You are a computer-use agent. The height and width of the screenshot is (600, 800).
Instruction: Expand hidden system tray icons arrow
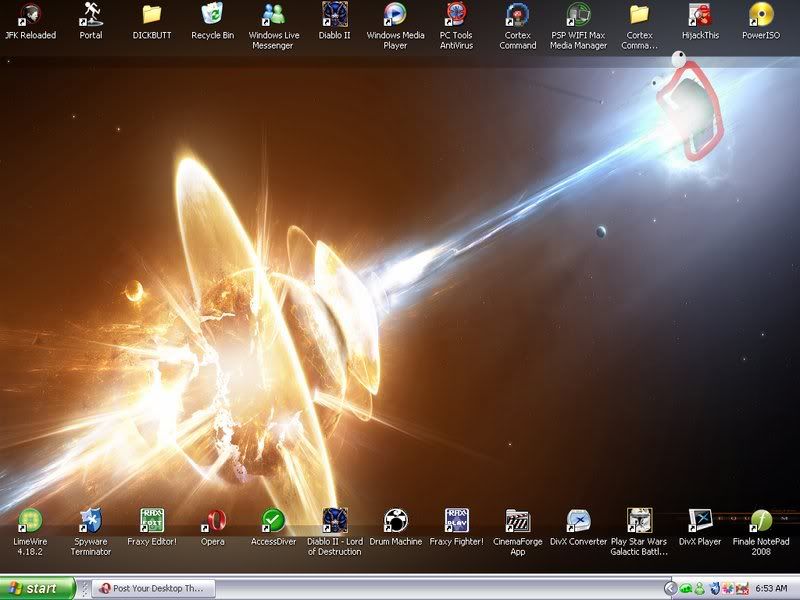671,588
